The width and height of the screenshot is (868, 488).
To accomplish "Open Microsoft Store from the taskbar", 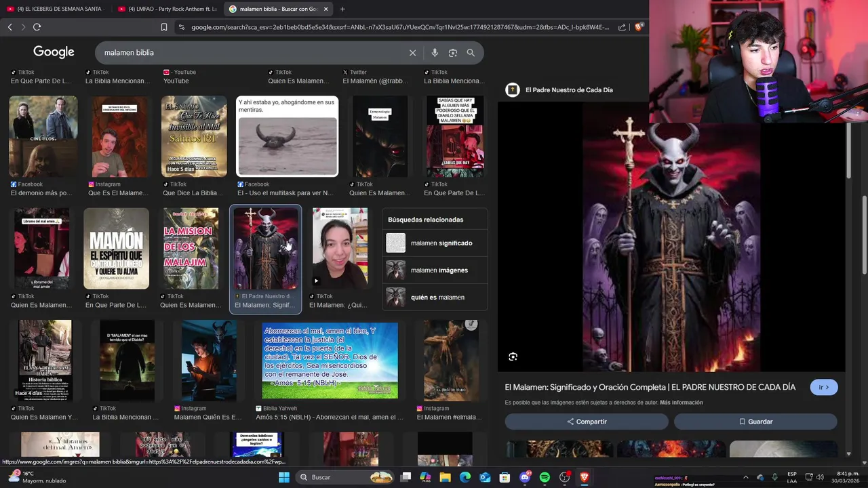I will (505, 477).
